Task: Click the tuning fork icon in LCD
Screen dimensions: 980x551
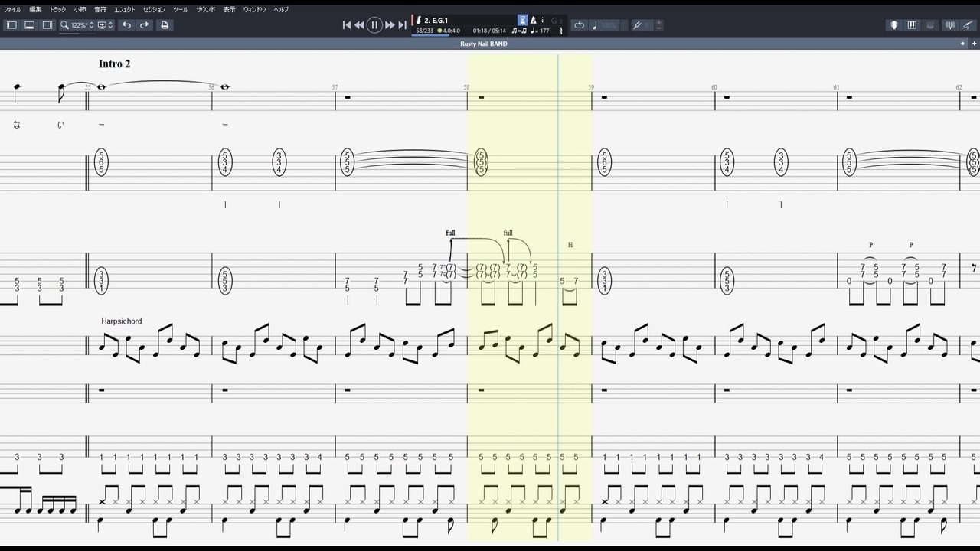Action: click(x=561, y=31)
